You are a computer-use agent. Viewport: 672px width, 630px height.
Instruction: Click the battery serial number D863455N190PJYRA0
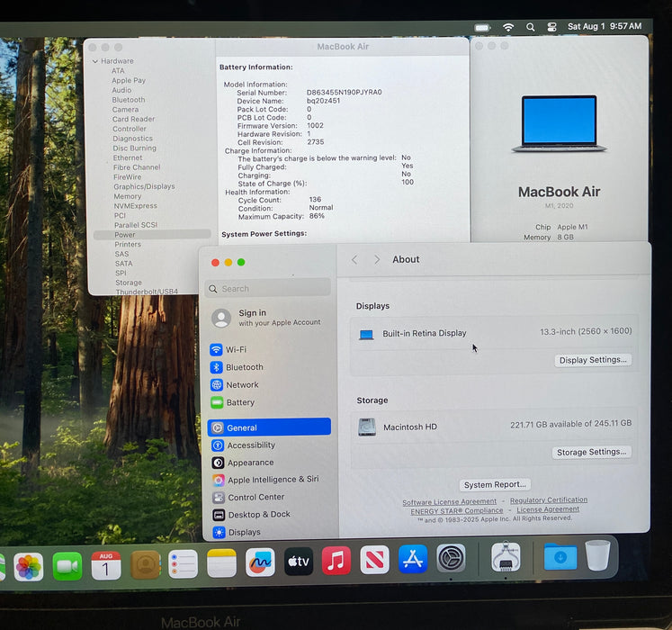pyautogui.click(x=345, y=92)
